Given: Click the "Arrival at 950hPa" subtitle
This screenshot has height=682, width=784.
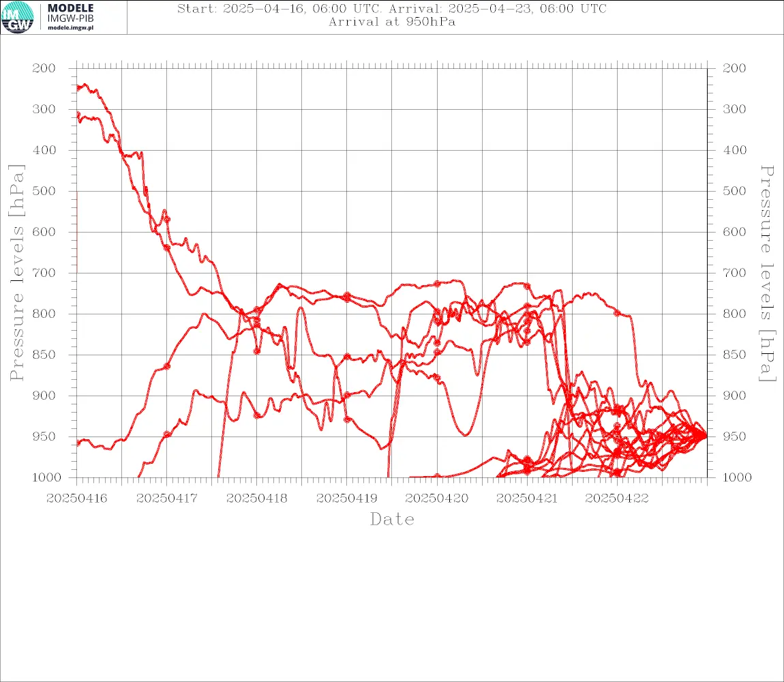Looking at the screenshot, I should (x=392, y=22).
